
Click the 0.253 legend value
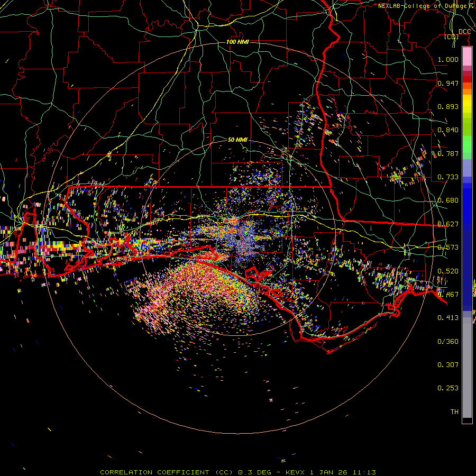point(448,388)
